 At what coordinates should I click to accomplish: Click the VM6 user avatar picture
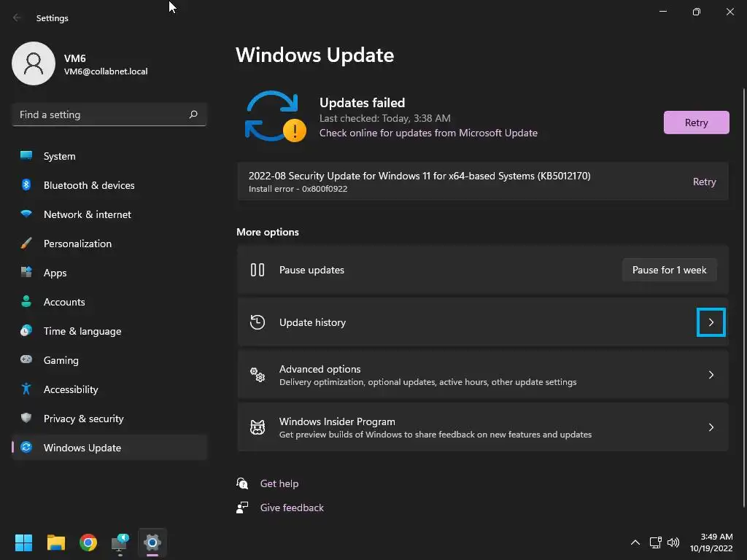click(34, 63)
